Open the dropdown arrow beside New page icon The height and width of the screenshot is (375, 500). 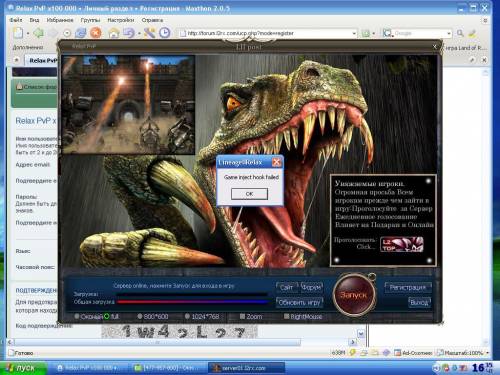coord(28,34)
